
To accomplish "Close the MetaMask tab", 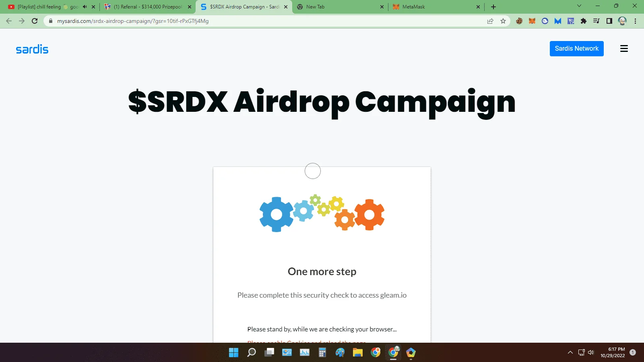I will click(478, 7).
